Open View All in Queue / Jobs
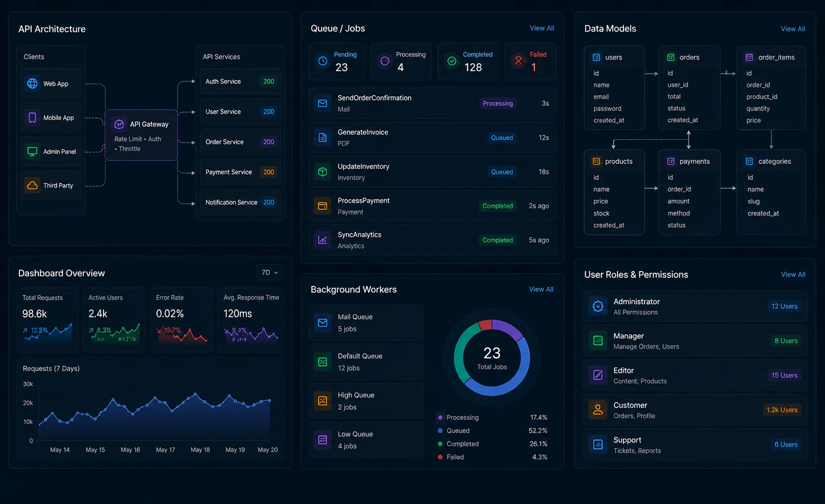This screenshot has height=504, width=825. click(542, 28)
